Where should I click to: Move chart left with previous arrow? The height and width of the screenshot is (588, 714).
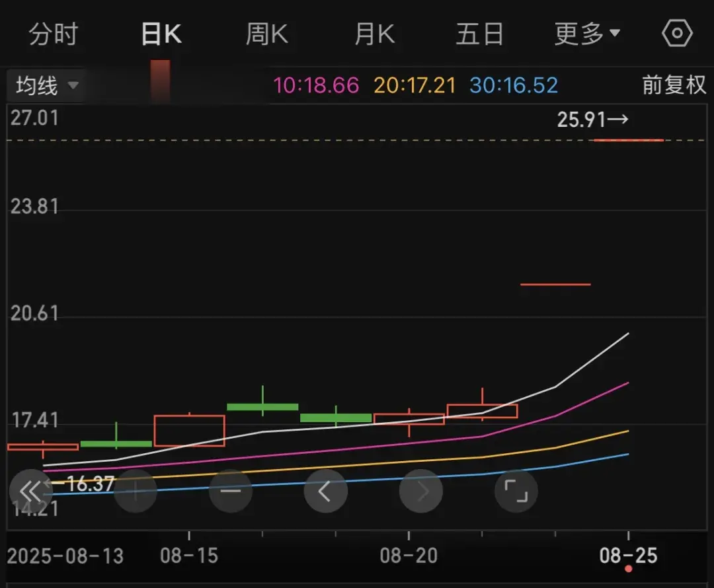[325, 491]
